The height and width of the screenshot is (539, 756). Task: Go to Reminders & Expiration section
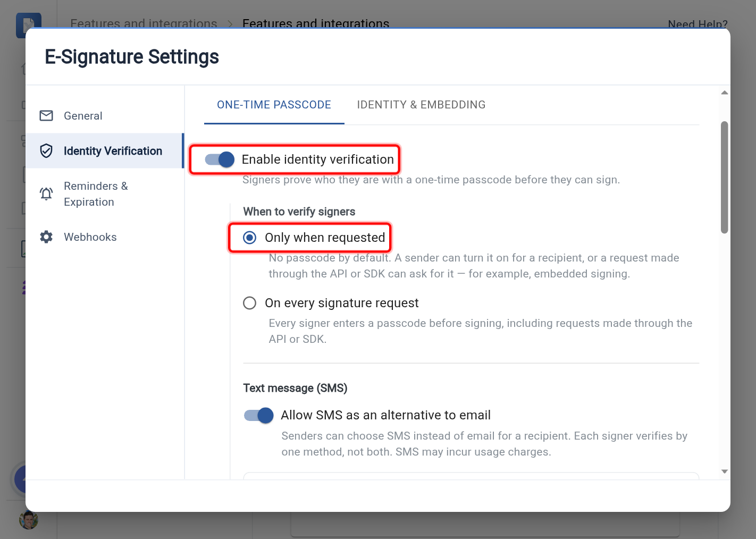coord(105,194)
